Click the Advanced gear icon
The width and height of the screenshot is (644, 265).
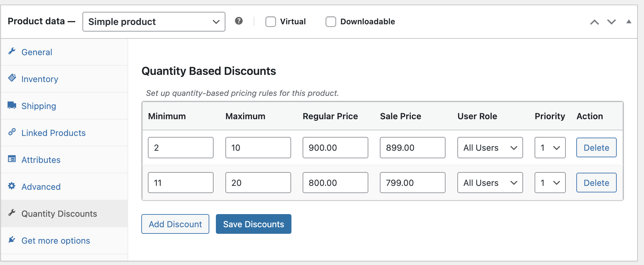(12, 186)
